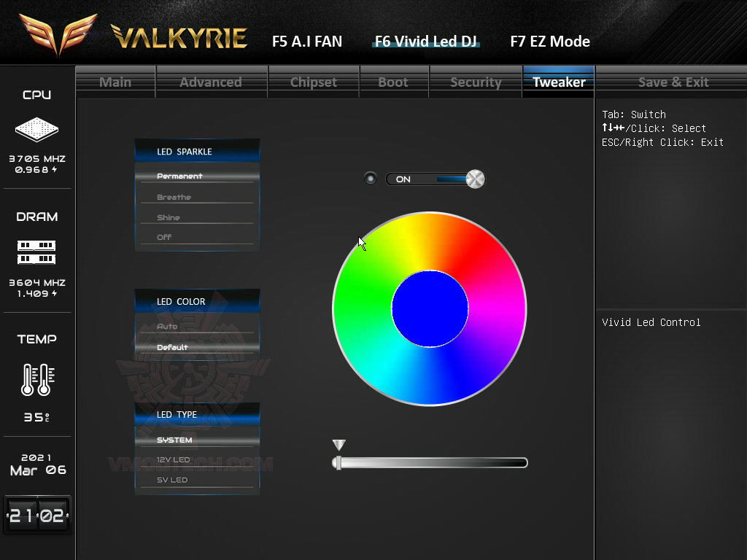Switch to the Boot tab
The height and width of the screenshot is (560, 747).
393,82
